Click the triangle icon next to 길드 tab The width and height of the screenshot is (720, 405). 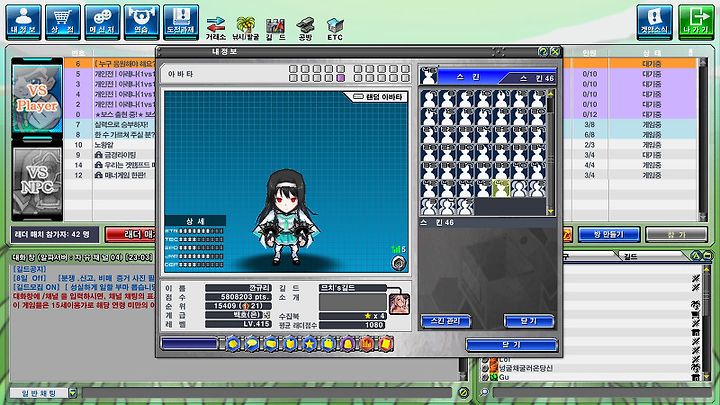coord(696,256)
